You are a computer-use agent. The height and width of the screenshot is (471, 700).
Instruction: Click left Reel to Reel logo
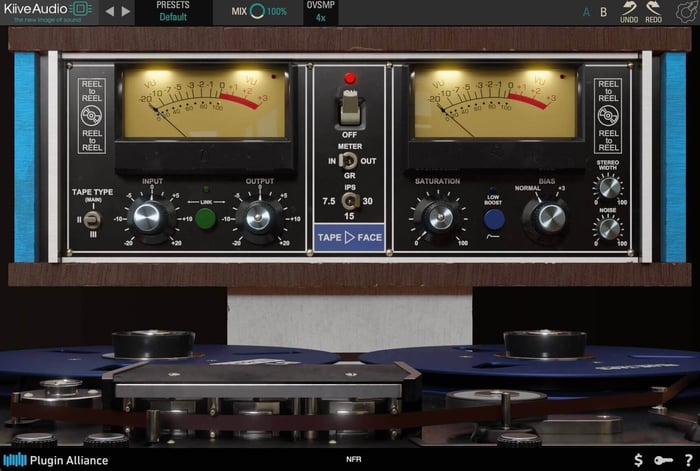pos(92,116)
